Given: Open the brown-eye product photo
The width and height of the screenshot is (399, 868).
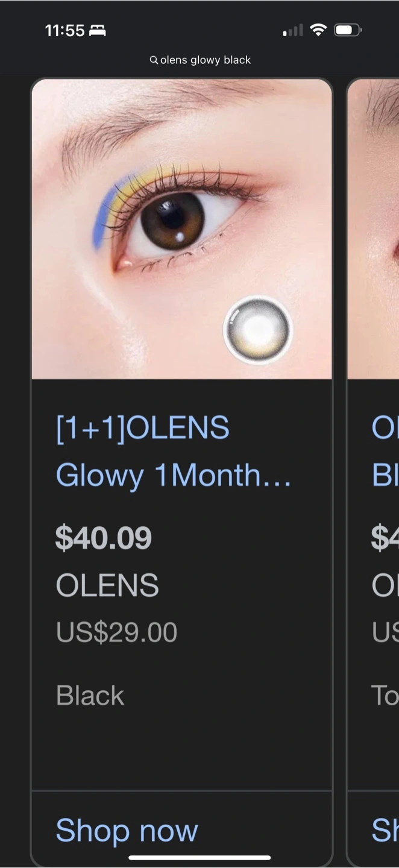Looking at the screenshot, I should (x=181, y=229).
